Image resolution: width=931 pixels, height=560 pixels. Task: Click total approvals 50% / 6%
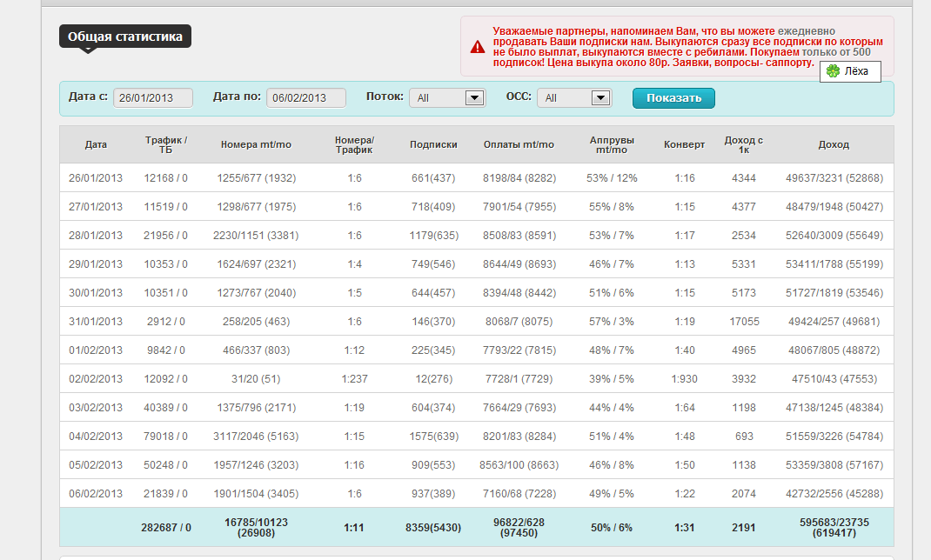[612, 527]
